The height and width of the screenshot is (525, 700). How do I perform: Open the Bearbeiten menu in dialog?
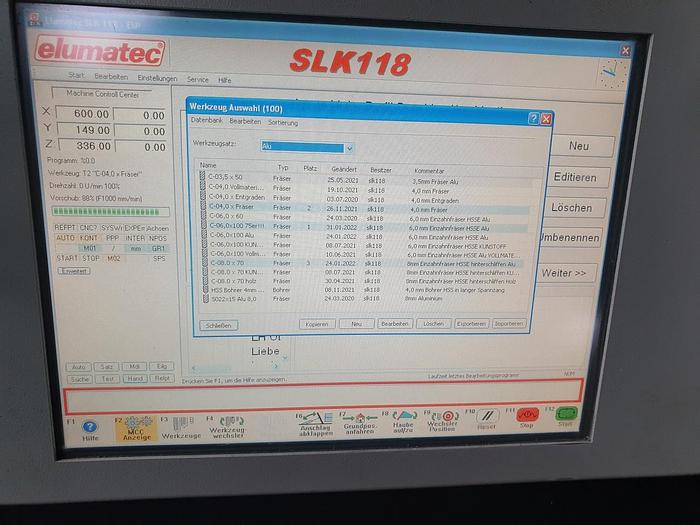click(245, 121)
